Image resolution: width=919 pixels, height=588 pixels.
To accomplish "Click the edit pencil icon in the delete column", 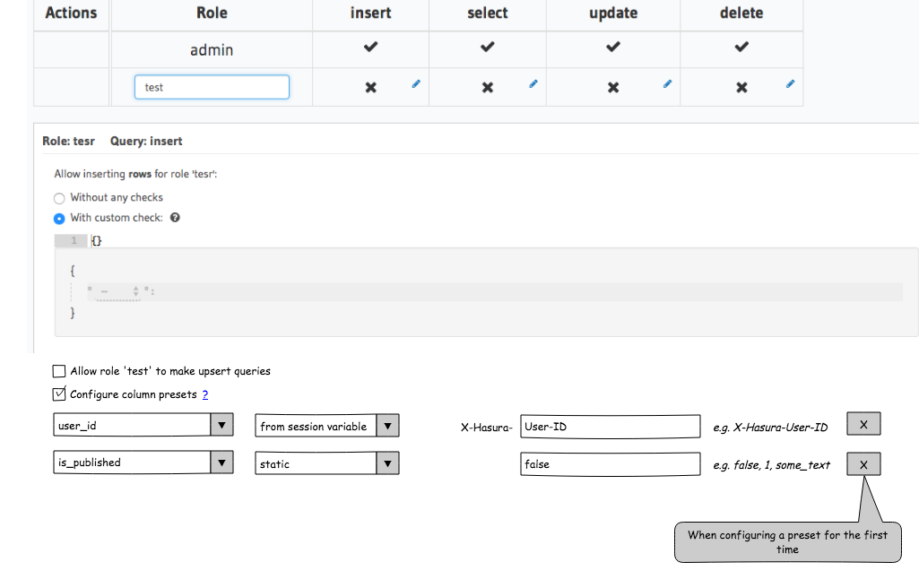I will pyautogui.click(x=789, y=82).
